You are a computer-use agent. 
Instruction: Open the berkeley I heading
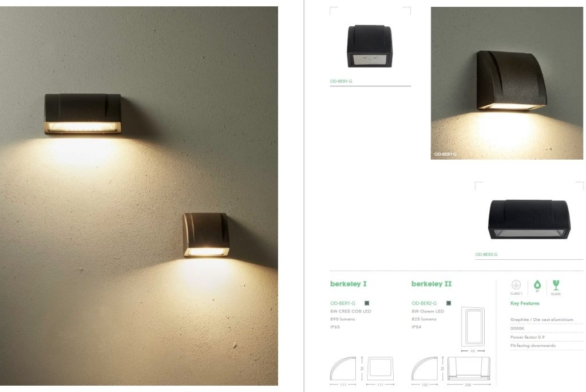point(348,284)
